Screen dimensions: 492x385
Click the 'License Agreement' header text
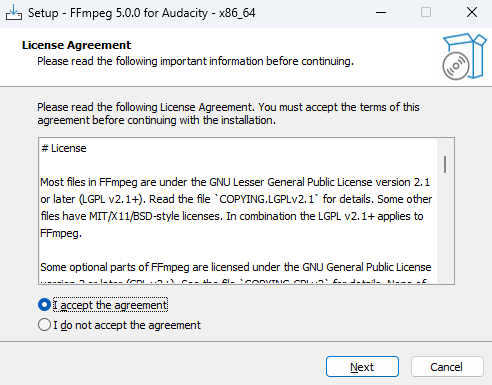77,45
